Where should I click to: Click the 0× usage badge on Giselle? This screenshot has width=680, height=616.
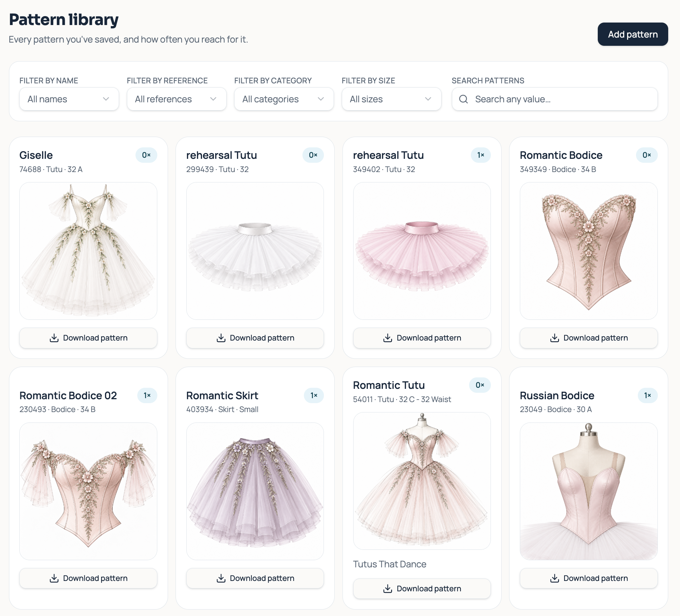click(x=146, y=155)
